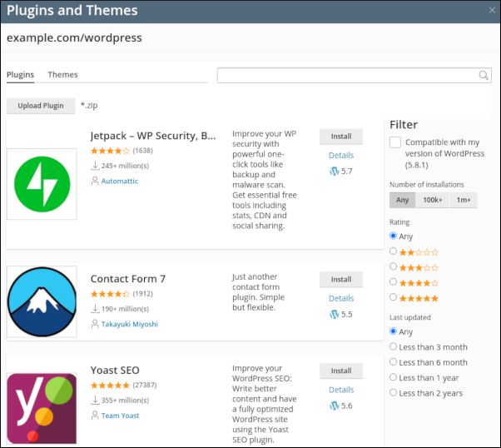Click the Jetpack – WP Security title
This screenshot has height=448, width=501.
(x=153, y=136)
